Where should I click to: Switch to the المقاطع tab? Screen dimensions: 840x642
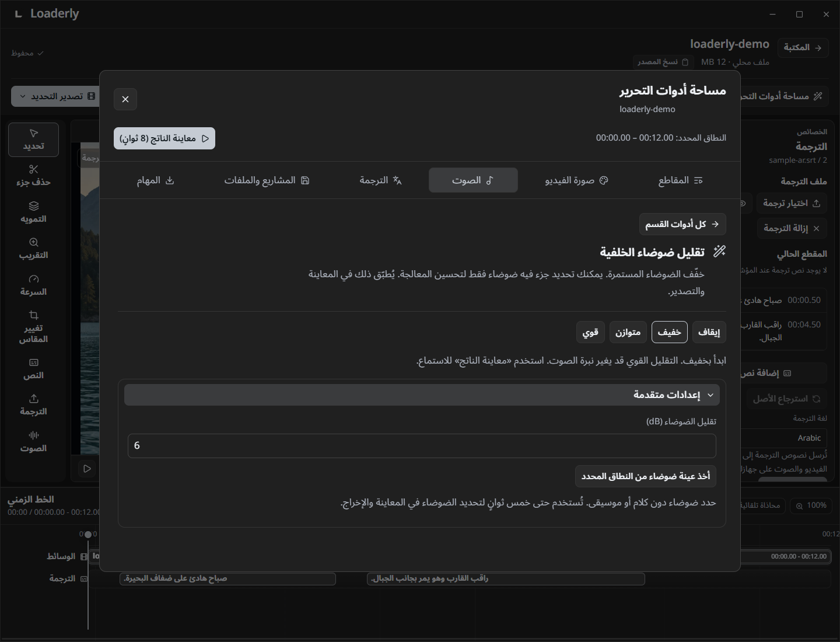coord(681,180)
